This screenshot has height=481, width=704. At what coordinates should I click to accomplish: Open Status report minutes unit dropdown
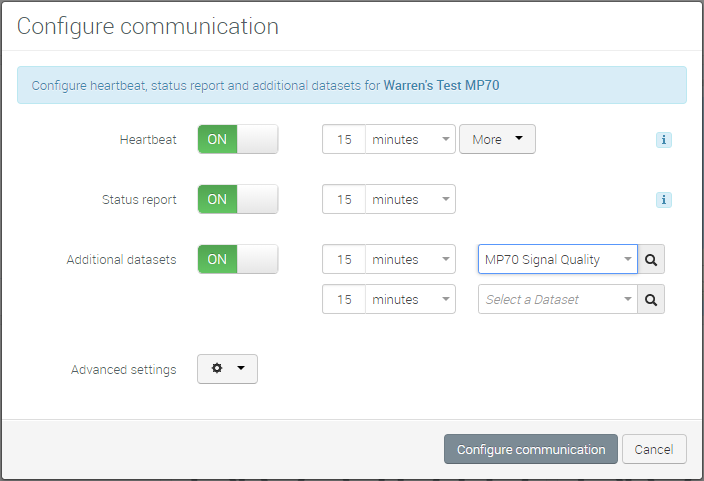410,199
